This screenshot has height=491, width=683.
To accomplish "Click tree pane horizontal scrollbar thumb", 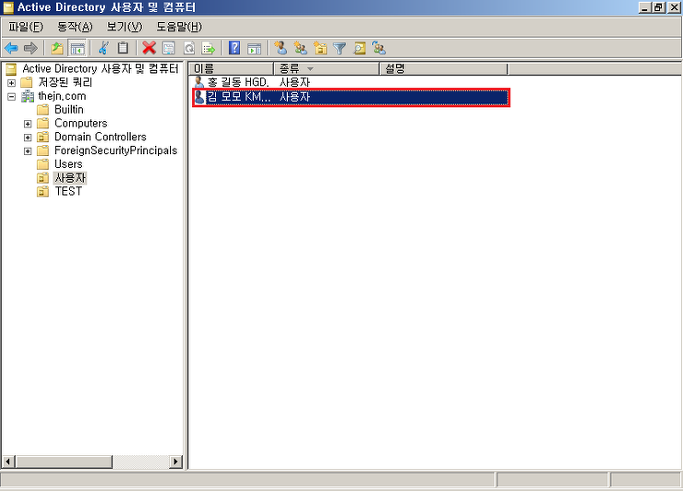I will coord(64,461).
